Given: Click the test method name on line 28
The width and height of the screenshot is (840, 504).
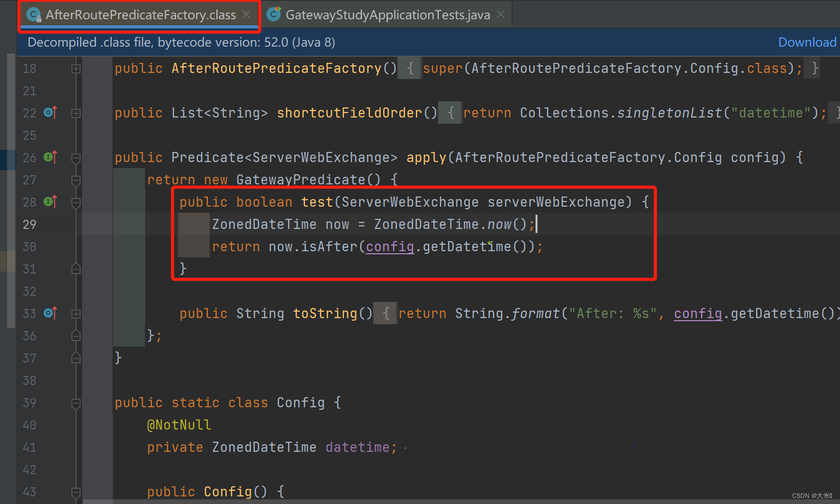Looking at the screenshot, I should coord(317,202).
